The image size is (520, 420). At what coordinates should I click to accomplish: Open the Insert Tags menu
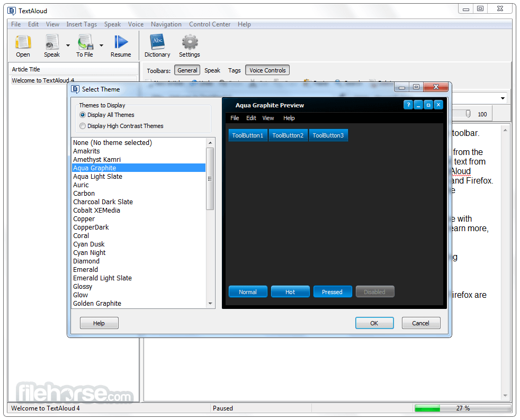(82, 24)
